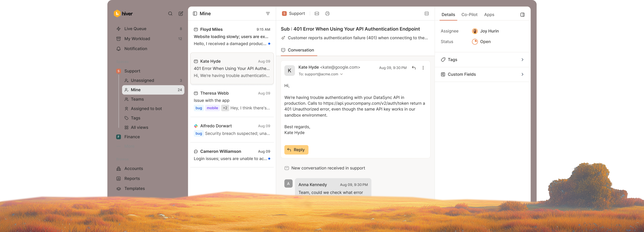The height and width of the screenshot is (232, 644).
Task: Click the envelope icon next to Support
Action: pyautogui.click(x=317, y=14)
